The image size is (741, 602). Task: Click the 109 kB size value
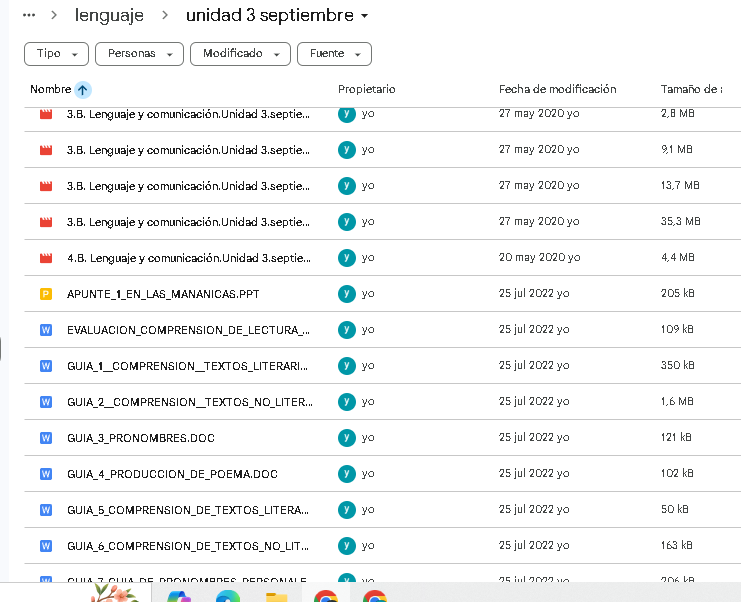(x=677, y=329)
